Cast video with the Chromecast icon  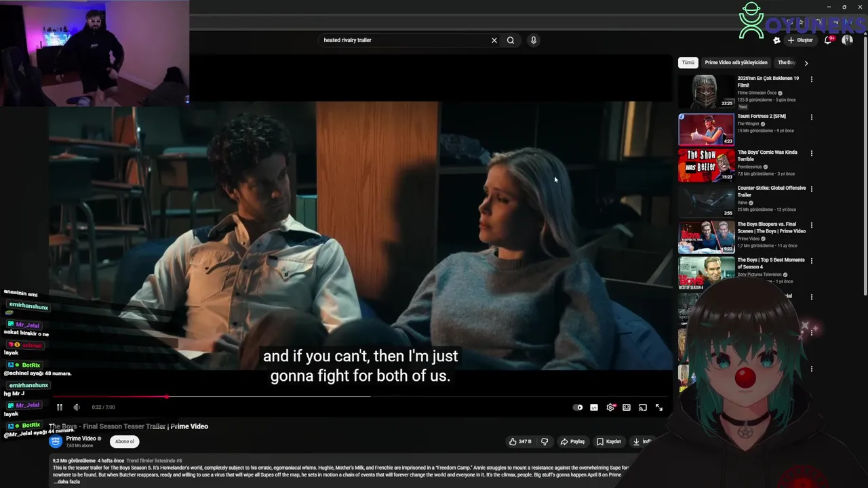tap(643, 407)
